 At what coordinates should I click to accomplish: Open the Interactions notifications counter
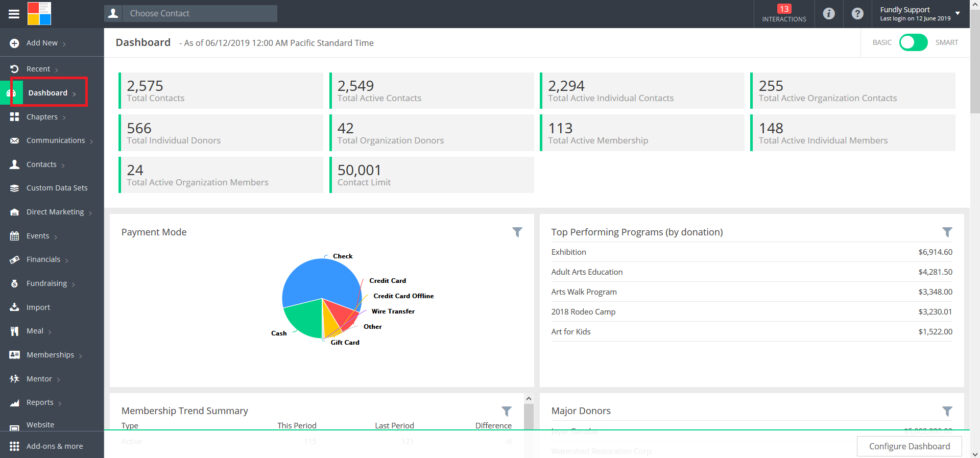784,14
